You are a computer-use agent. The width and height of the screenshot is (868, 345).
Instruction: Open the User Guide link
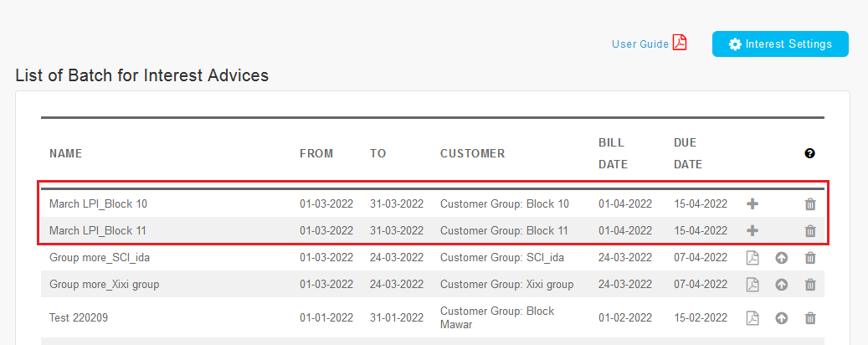pos(639,44)
